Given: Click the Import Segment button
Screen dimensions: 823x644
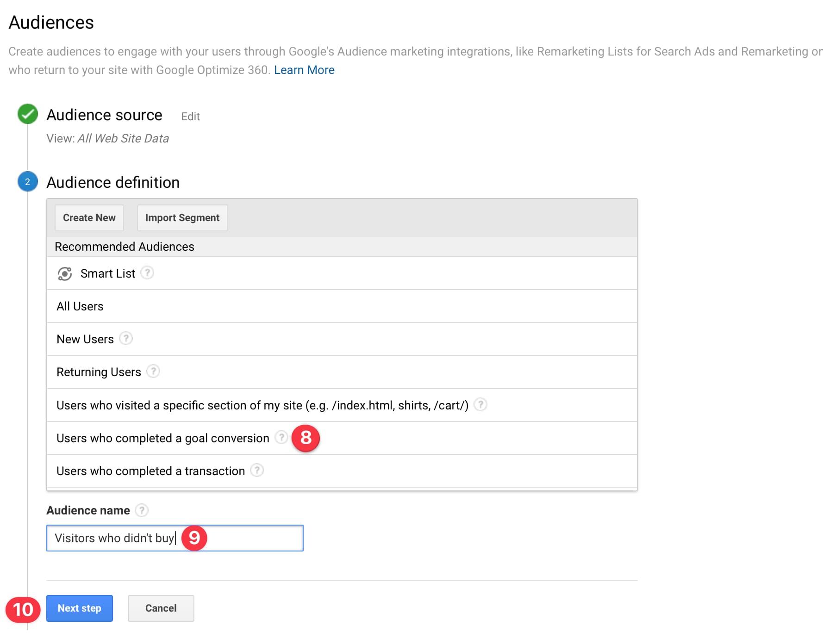Looking at the screenshot, I should coord(182,218).
